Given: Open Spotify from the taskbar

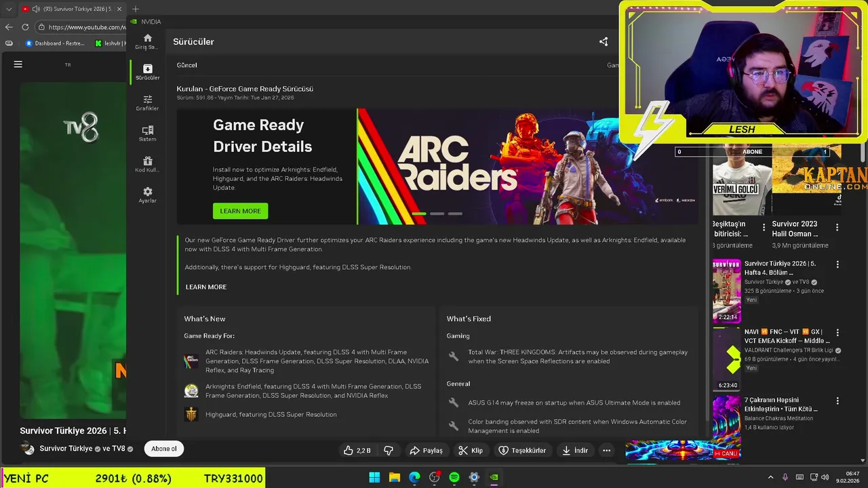Looking at the screenshot, I should point(454,478).
